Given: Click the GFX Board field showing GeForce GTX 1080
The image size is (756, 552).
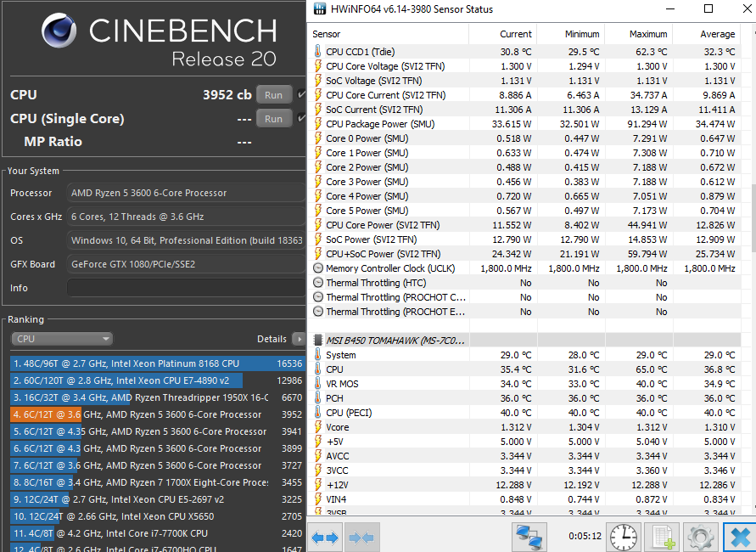Looking at the screenshot, I should [x=186, y=264].
